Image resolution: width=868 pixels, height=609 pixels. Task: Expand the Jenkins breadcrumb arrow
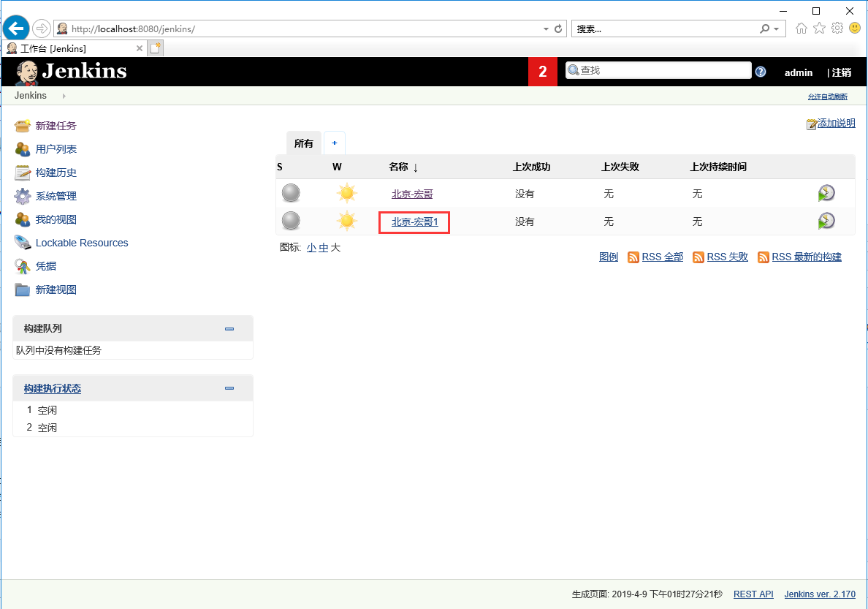pos(64,96)
